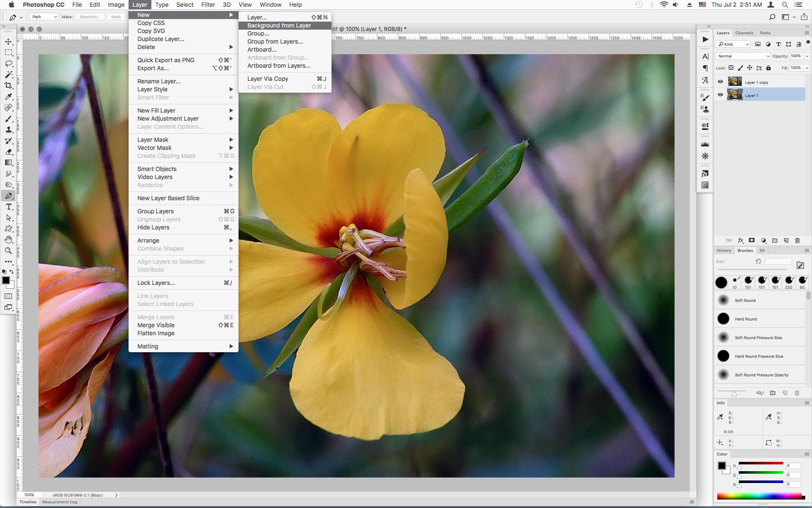Screen dimensions: 812x508
Task: Choose Background from Layer in submenu
Action: [279, 25]
